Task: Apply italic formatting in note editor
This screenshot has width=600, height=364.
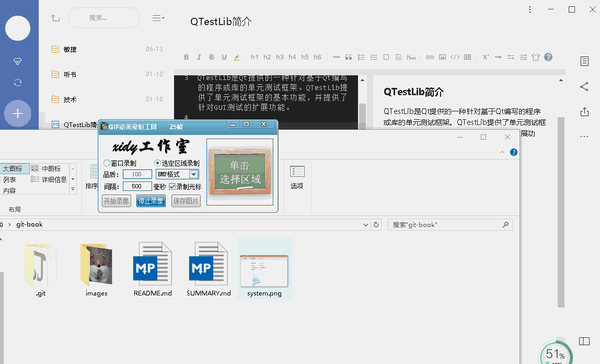Action: (x=199, y=57)
